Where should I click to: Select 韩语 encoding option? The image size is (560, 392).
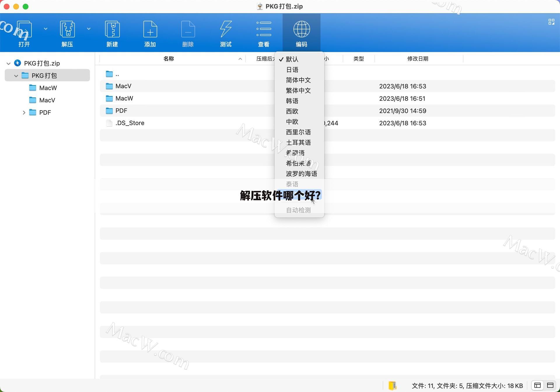click(299, 101)
